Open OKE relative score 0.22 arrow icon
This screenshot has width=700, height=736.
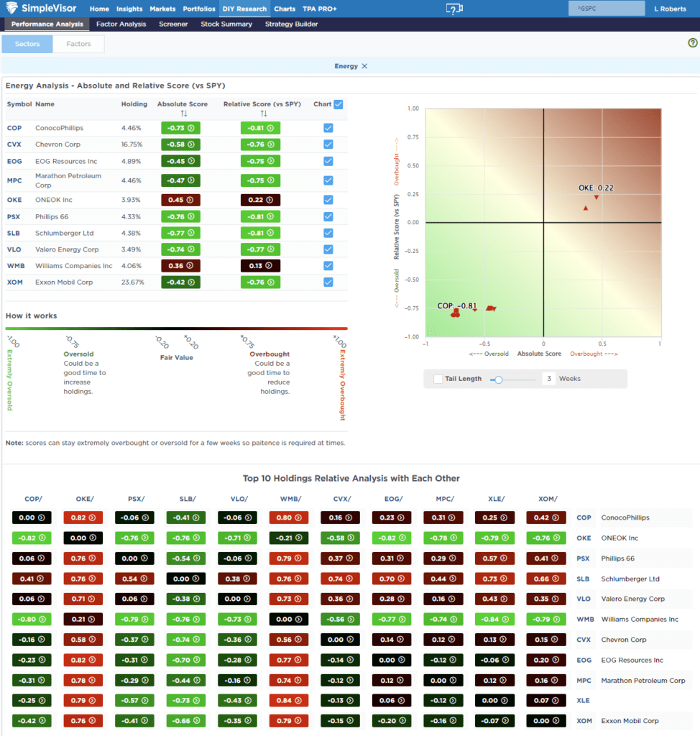(x=270, y=200)
